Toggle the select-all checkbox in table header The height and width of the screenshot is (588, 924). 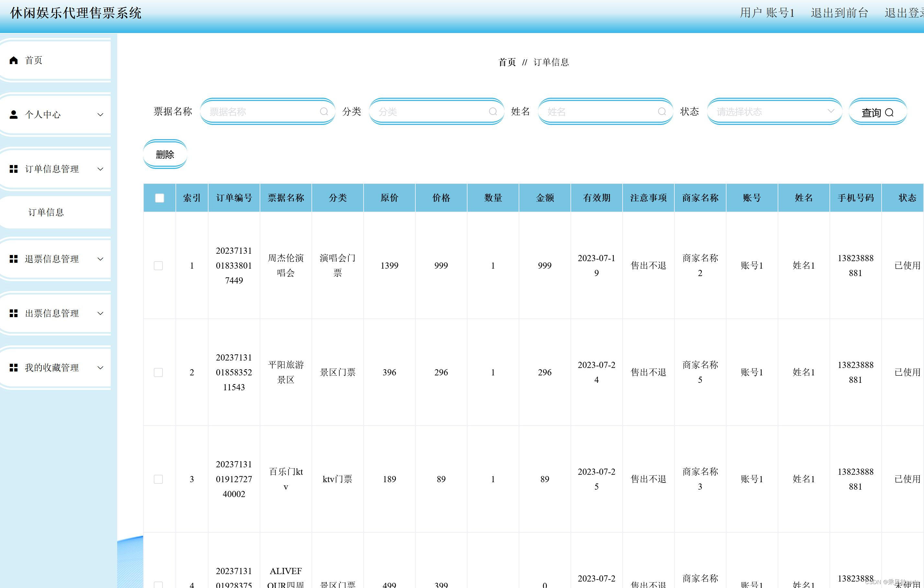(159, 198)
